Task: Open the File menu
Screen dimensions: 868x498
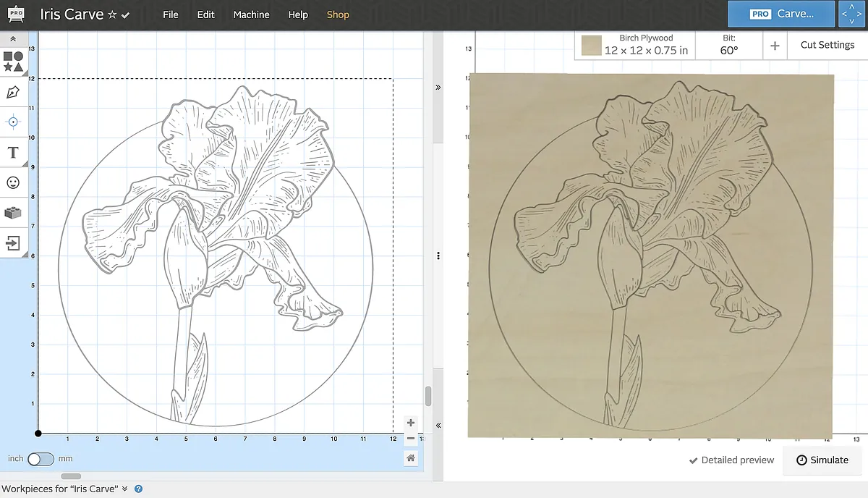Action: (x=171, y=14)
